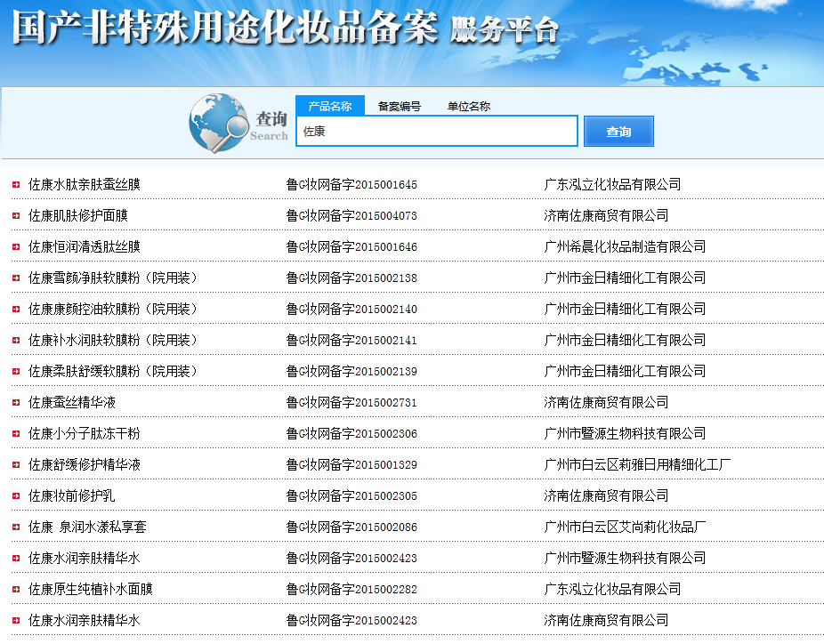
Task: Open product 佐康舒缓修护精华液
Action: pos(84,464)
